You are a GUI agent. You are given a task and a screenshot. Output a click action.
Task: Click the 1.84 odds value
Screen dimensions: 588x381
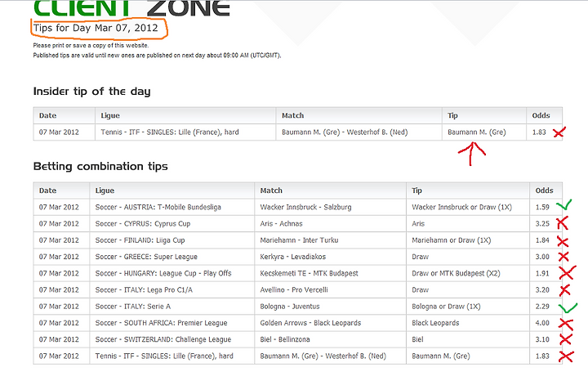click(x=542, y=240)
